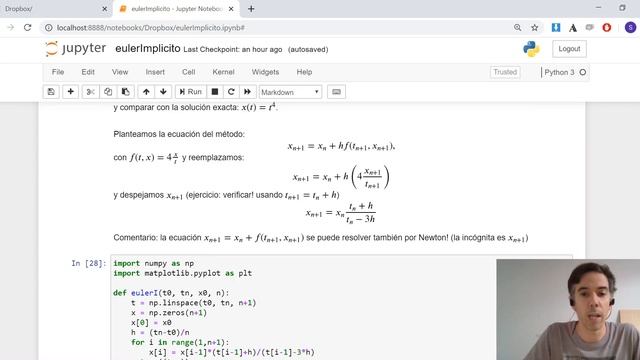Move the selected cell up
Viewport: 640px width, 360px height.
[146, 92]
